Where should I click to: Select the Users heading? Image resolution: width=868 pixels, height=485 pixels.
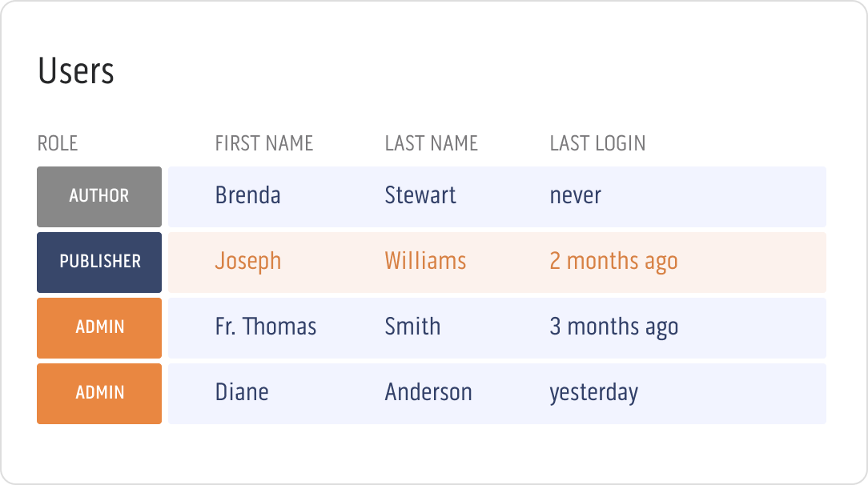pos(76,71)
